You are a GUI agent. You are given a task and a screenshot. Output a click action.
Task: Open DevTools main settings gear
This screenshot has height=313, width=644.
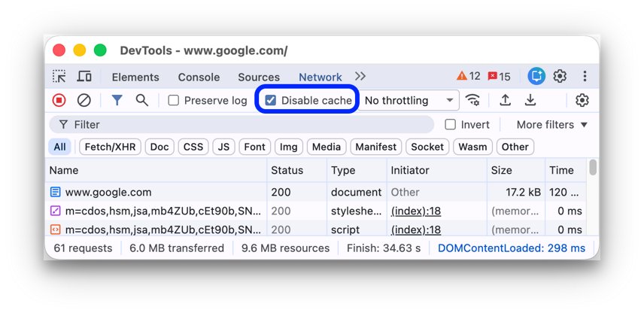tap(560, 77)
